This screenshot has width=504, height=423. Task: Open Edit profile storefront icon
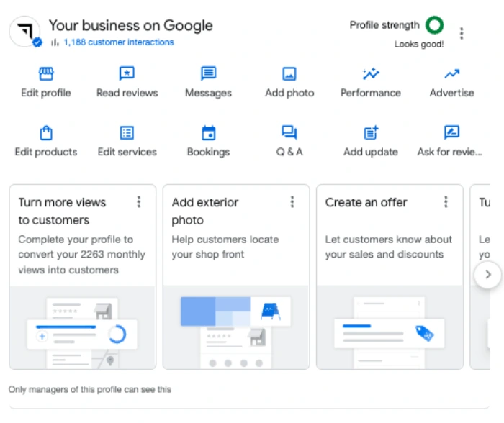(46, 73)
